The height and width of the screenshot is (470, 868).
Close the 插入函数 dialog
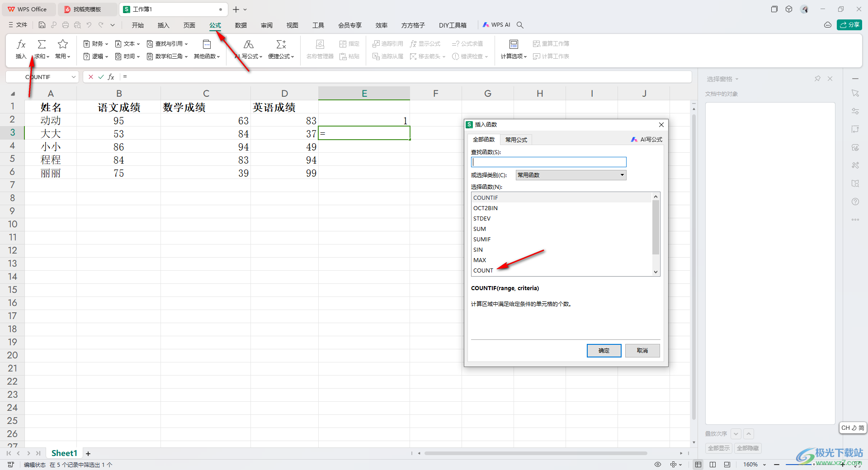coord(661,125)
